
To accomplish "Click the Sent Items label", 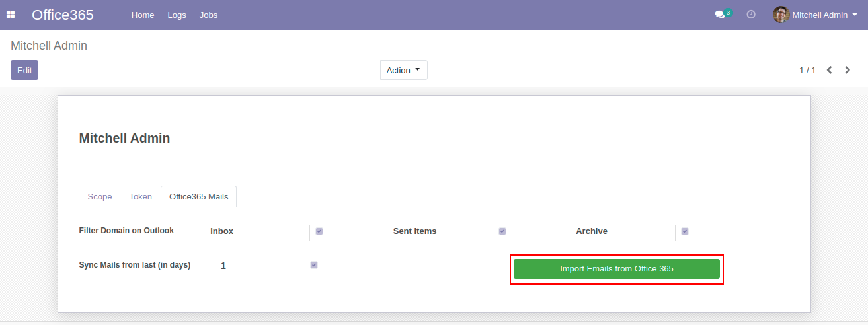I will tap(415, 231).
